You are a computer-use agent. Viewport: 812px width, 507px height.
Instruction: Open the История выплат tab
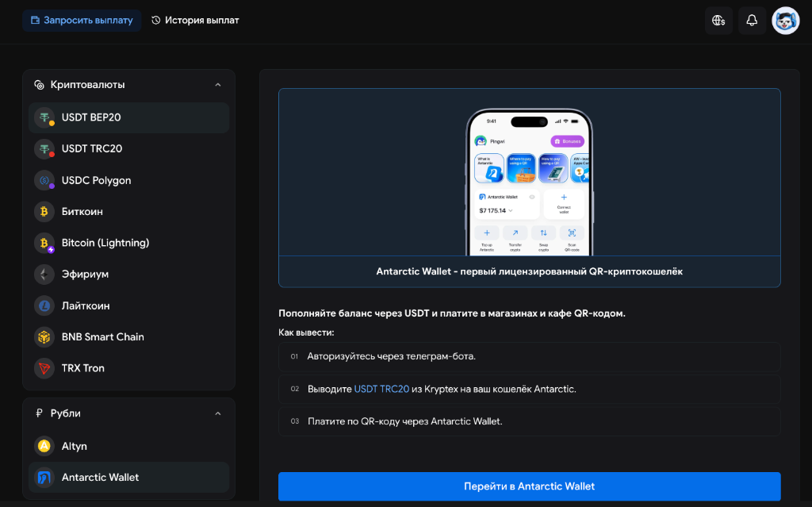pos(195,20)
